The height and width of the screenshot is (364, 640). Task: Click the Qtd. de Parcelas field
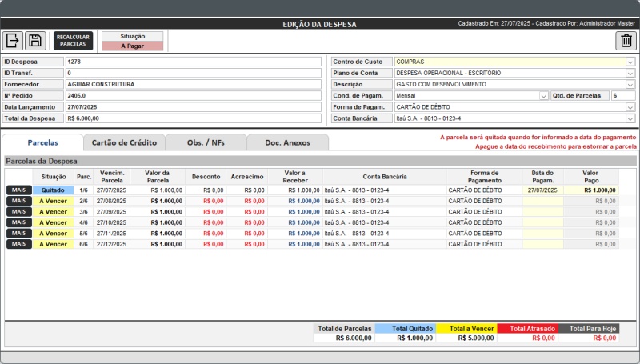[x=623, y=95]
